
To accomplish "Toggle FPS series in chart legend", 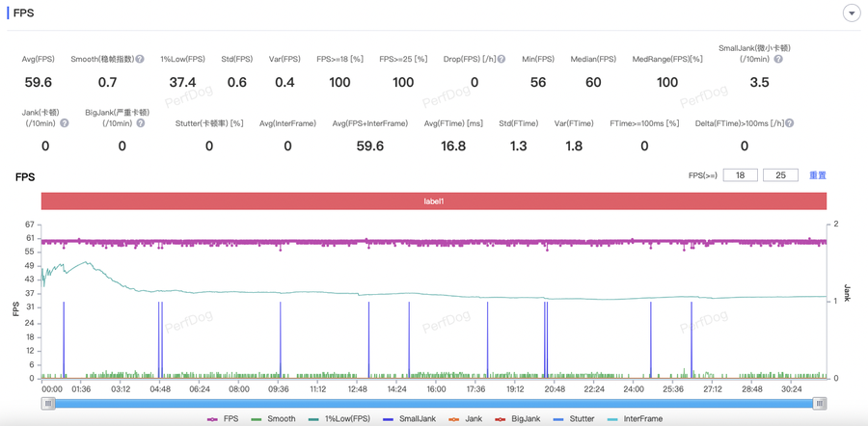I will point(223,419).
